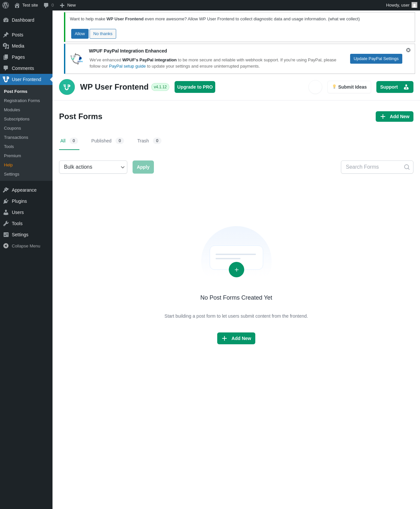Click the Media icon in sidebar
420x509 pixels.
[x=6, y=46]
